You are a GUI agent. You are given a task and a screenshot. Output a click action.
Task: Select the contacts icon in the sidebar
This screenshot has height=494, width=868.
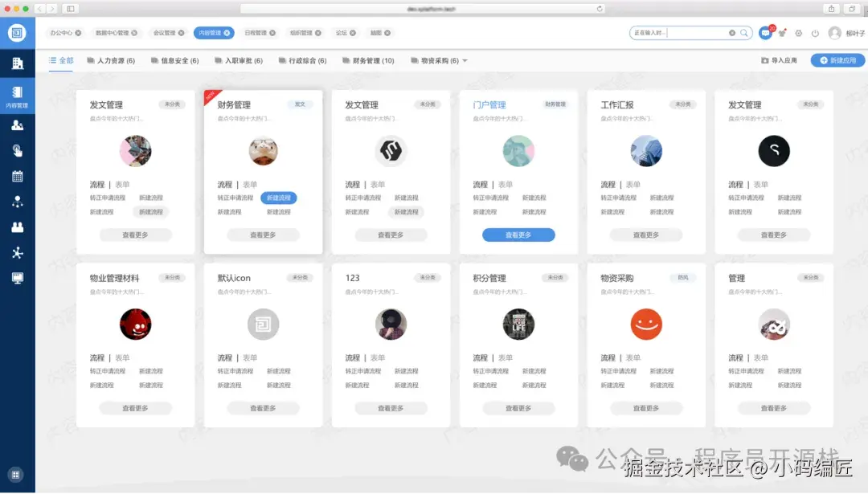(17, 227)
